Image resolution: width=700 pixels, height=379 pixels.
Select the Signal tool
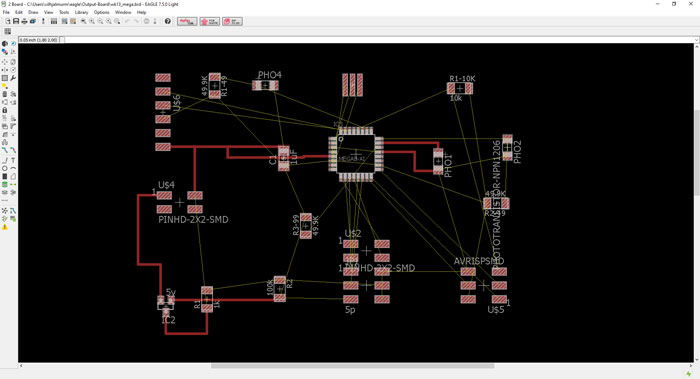pos(13,184)
